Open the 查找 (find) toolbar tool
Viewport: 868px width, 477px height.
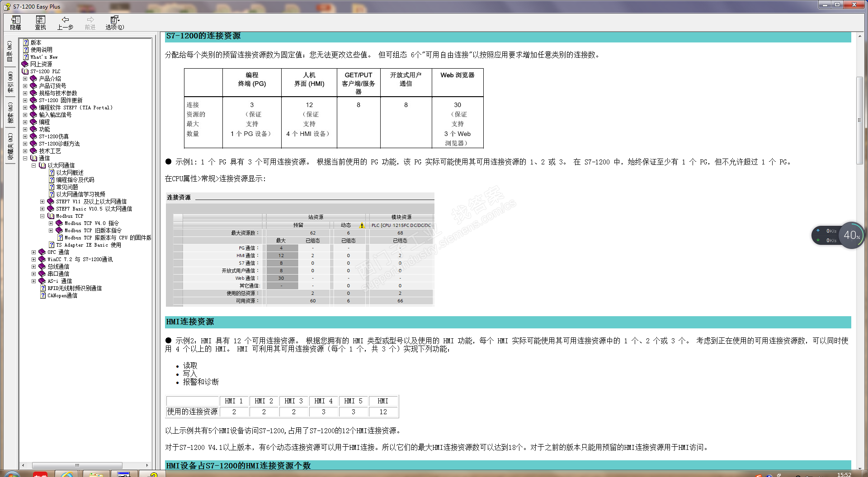(x=41, y=23)
